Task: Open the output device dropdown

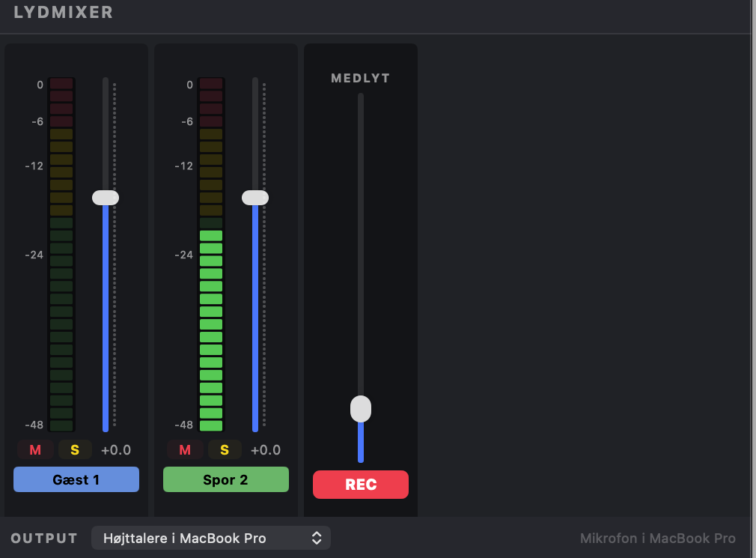Action: click(x=210, y=538)
